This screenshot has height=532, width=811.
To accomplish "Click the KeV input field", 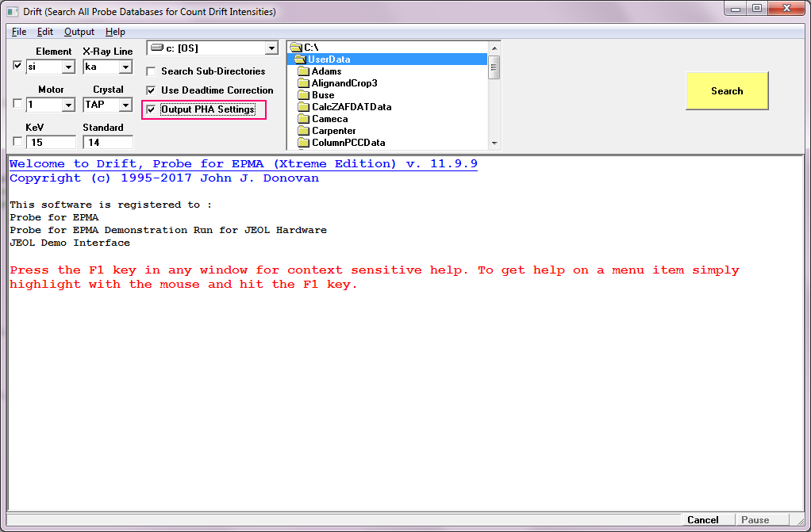I will (x=51, y=143).
